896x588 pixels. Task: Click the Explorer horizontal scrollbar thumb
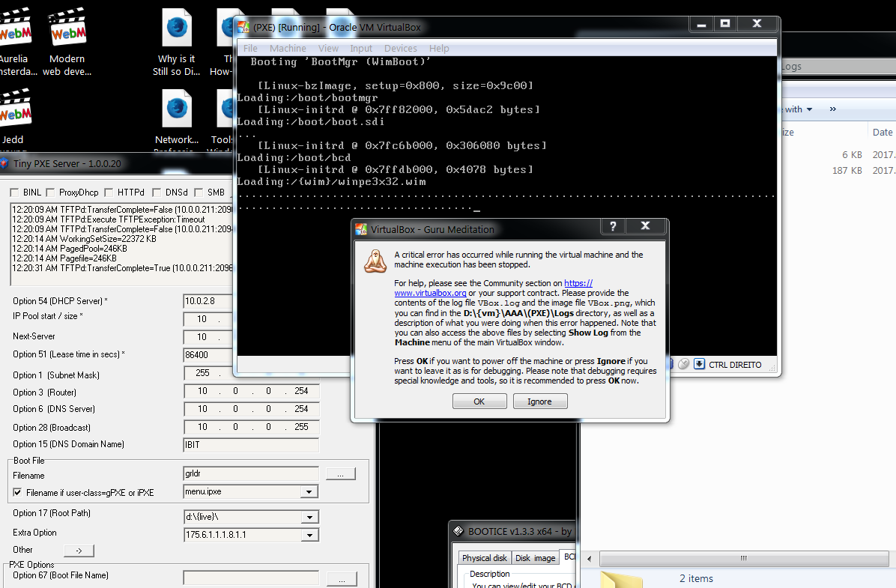pyautogui.click(x=743, y=558)
